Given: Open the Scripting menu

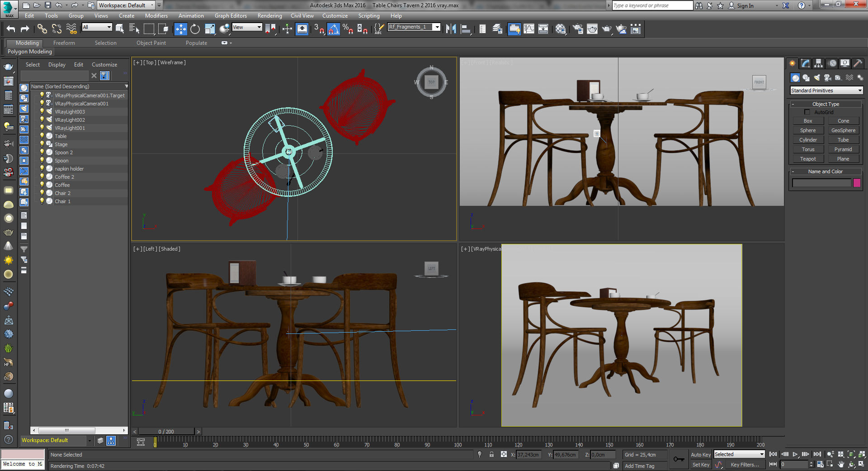Looking at the screenshot, I should (369, 16).
